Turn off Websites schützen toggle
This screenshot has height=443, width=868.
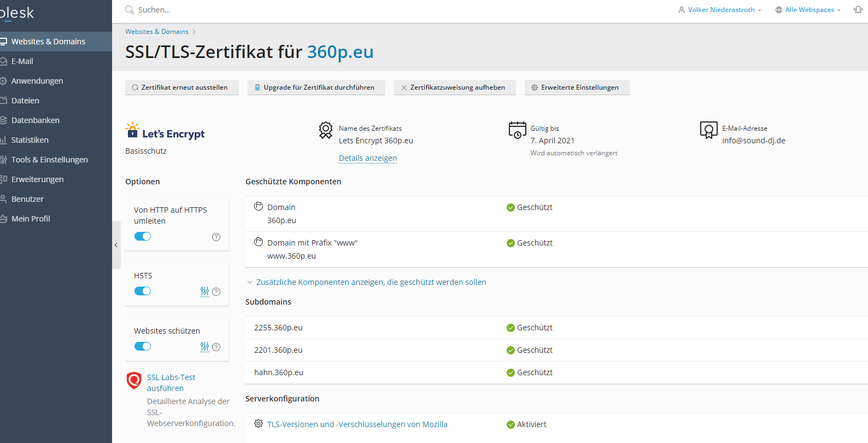coord(143,346)
